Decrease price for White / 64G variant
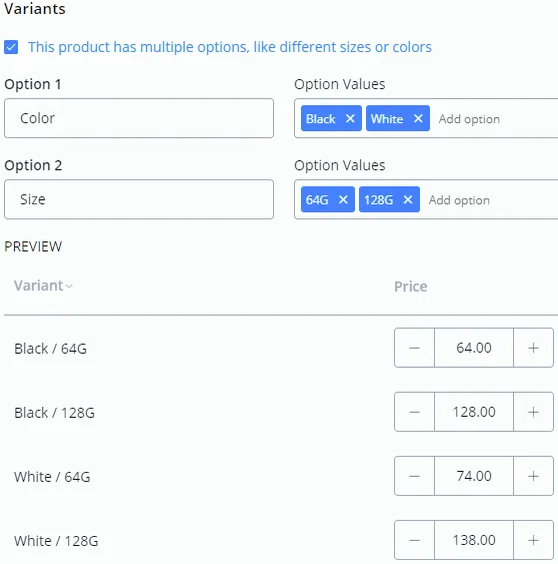 [x=414, y=476]
